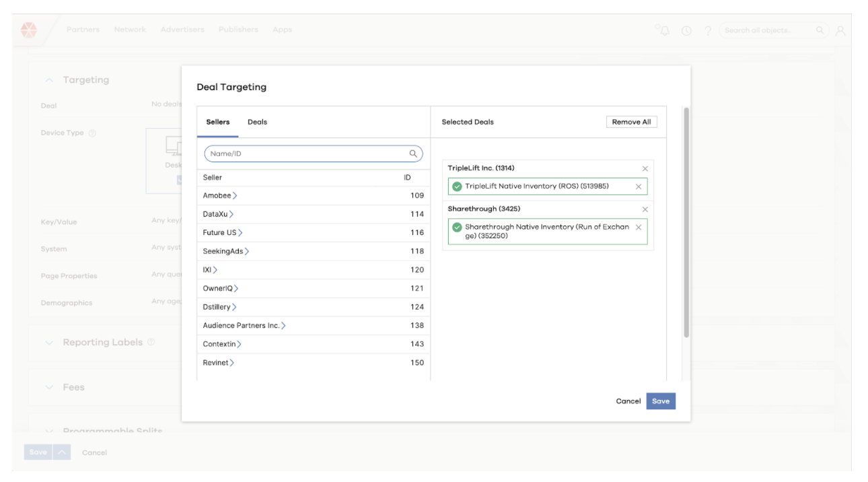The image size is (868, 482).
Task: Open the Network menu
Action: [131, 30]
